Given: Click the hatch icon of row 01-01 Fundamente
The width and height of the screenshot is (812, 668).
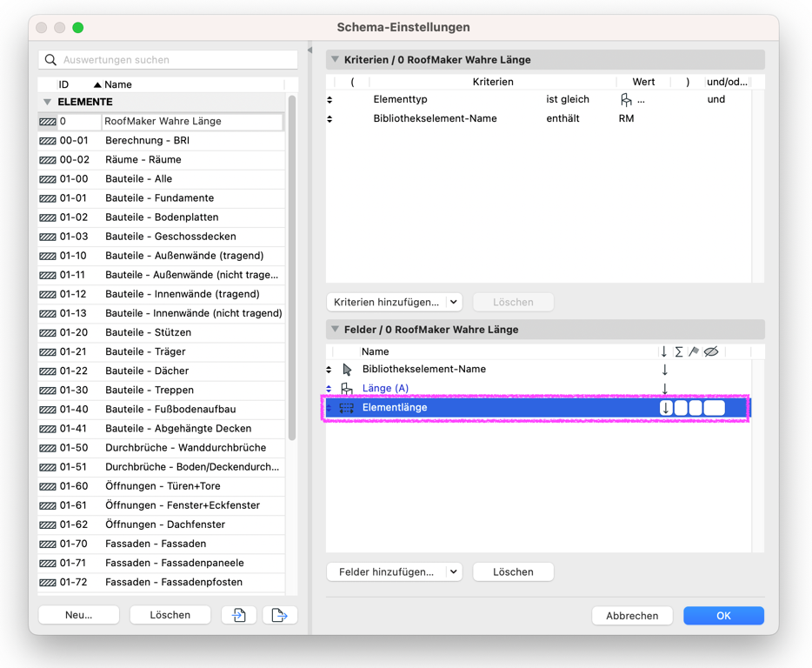Looking at the screenshot, I should [x=48, y=198].
